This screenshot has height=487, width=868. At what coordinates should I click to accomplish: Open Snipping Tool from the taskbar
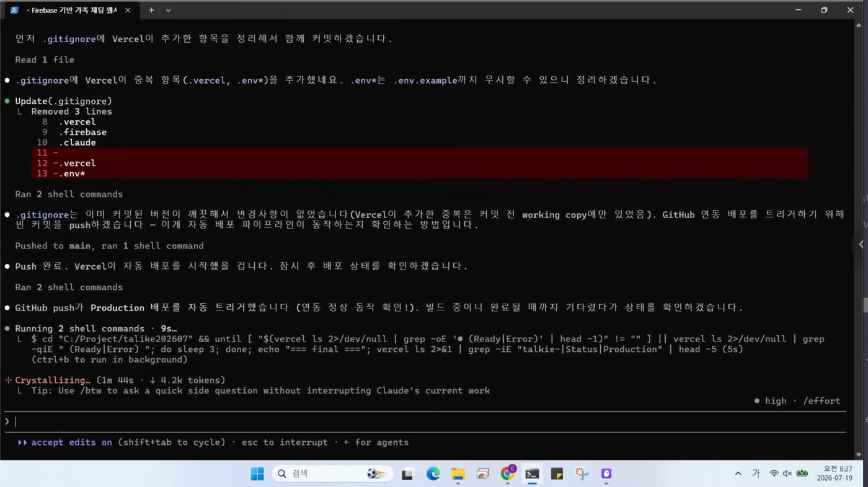(582, 474)
